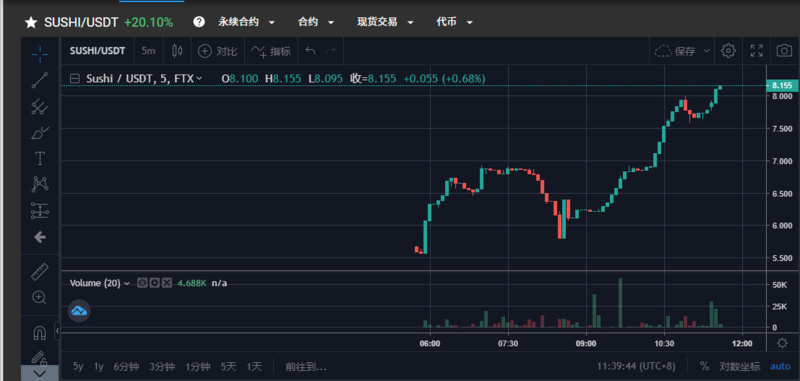Screen dimensions: 800x381
Task: Click the 对比 compare button
Action: pyautogui.click(x=218, y=51)
